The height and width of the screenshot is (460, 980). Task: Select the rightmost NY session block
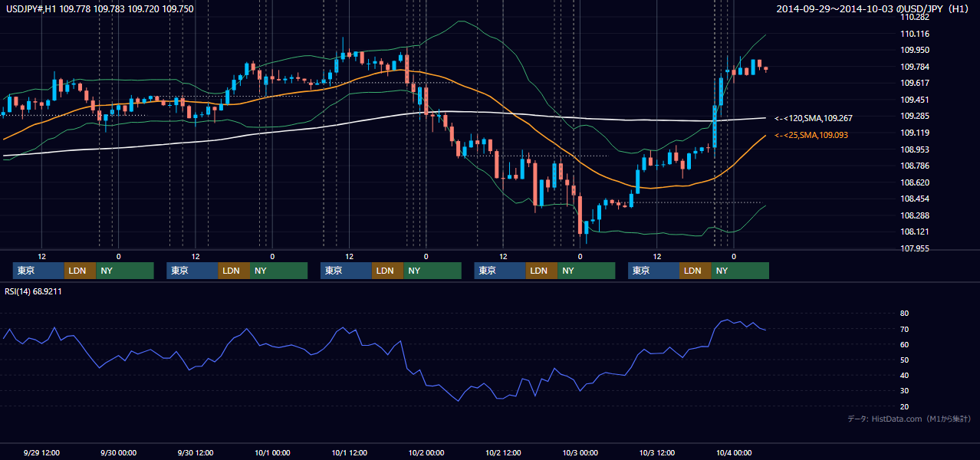pyautogui.click(x=739, y=271)
